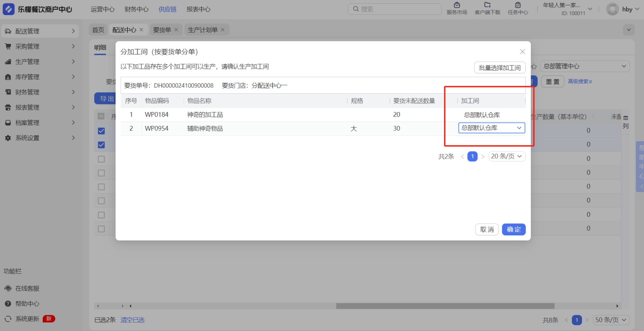Click the 重置 button

[x=552, y=81]
